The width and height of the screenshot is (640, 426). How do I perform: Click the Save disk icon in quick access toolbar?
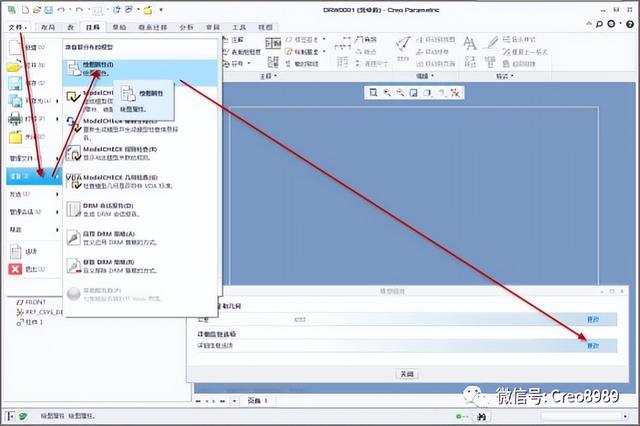point(49,9)
